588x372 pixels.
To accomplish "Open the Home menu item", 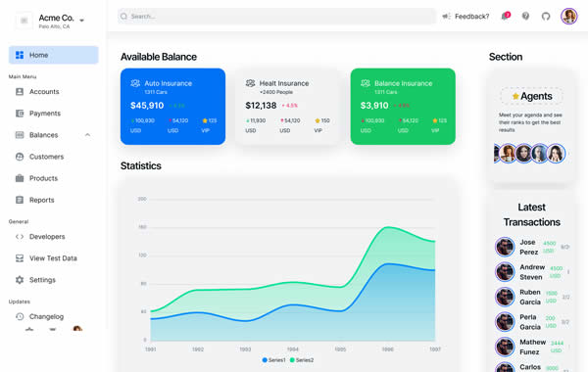I will click(x=54, y=55).
